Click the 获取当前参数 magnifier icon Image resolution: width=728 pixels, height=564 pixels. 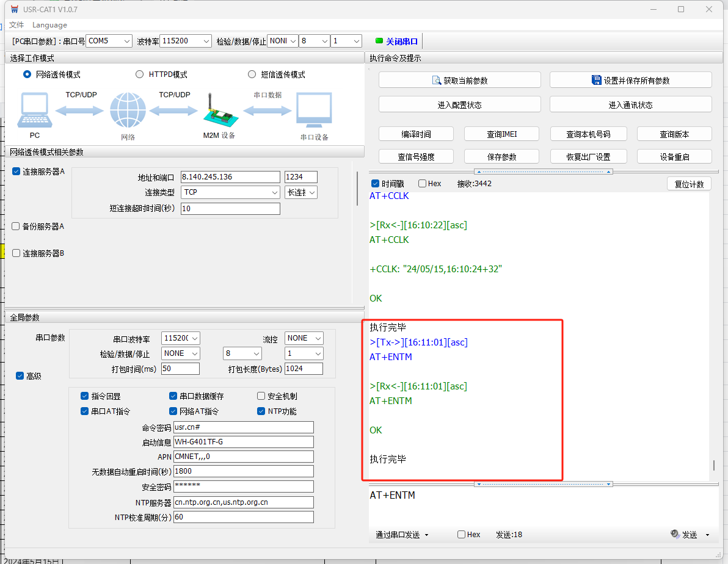[x=437, y=80]
